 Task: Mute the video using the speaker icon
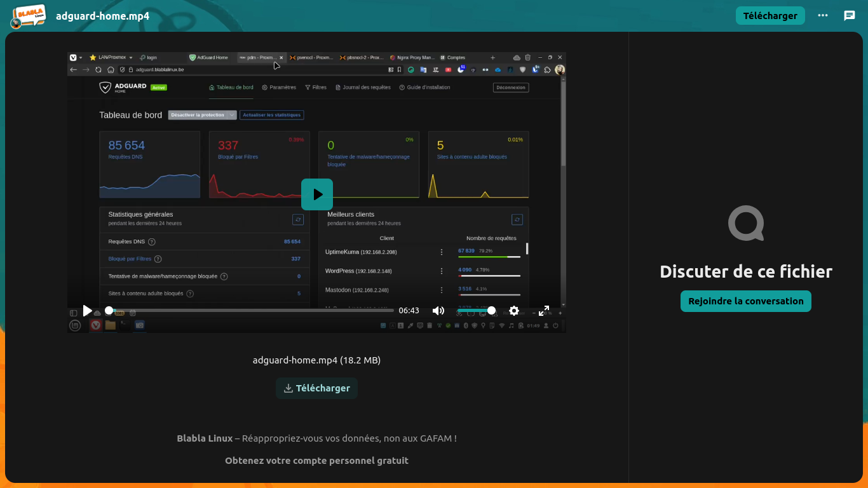tap(438, 311)
